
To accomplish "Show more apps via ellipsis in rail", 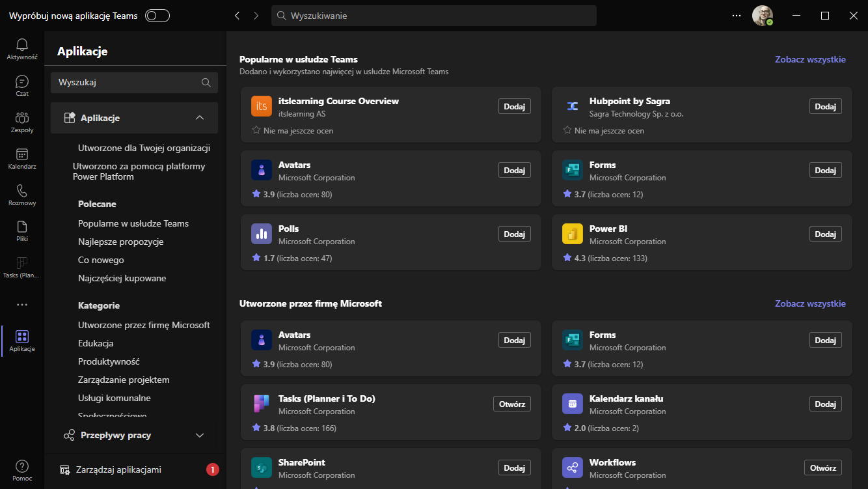I will (x=22, y=304).
